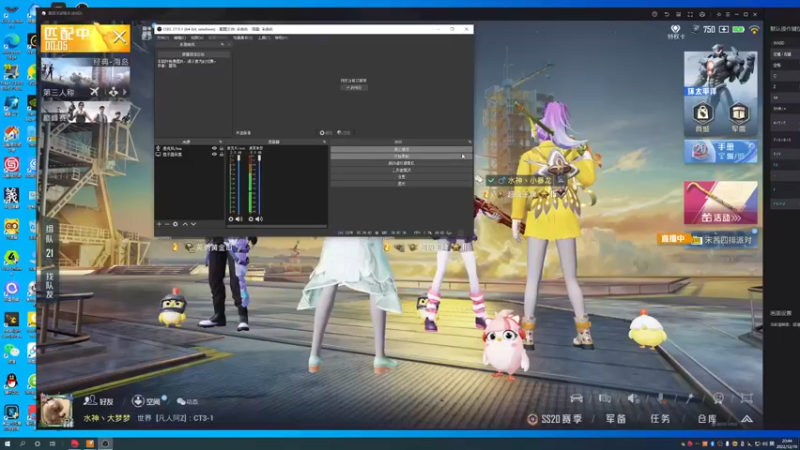Open the 来源 sources dock header menu in OBS
The image size is (800, 450).
(x=220, y=142)
